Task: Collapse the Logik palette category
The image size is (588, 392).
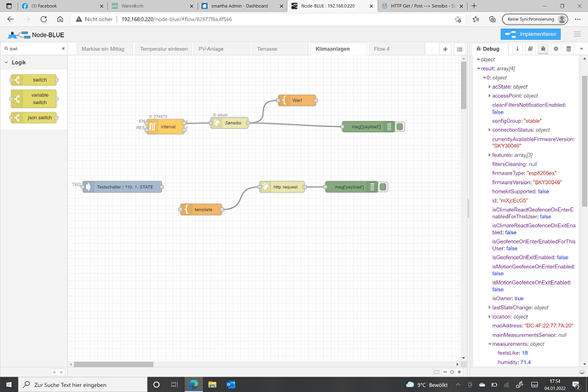Action: [x=19, y=63]
